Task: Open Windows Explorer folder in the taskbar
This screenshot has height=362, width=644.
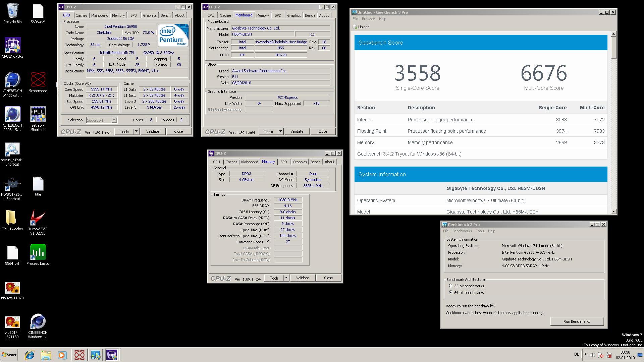Action: tap(46, 355)
